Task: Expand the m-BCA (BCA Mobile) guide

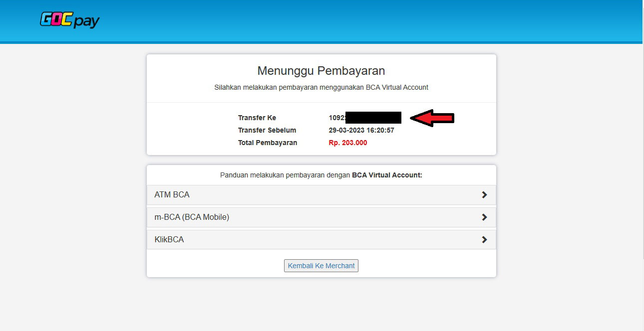Action: tap(322, 217)
